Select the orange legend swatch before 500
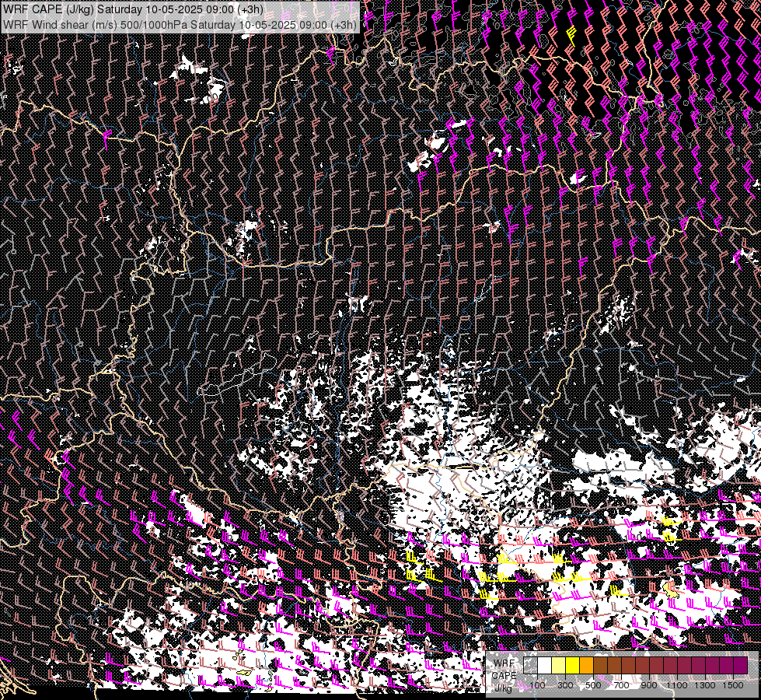This screenshot has width=761, height=700. 586,666
